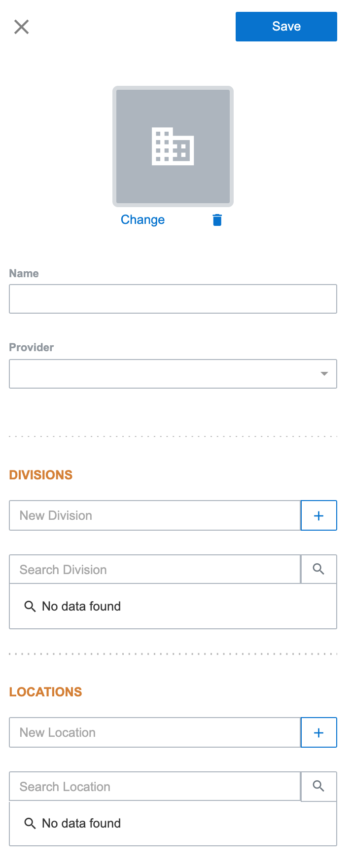Click the magnifier icon in Divisions' empty results
Image resolution: width=351 pixels, height=868 pixels.
[x=30, y=606]
